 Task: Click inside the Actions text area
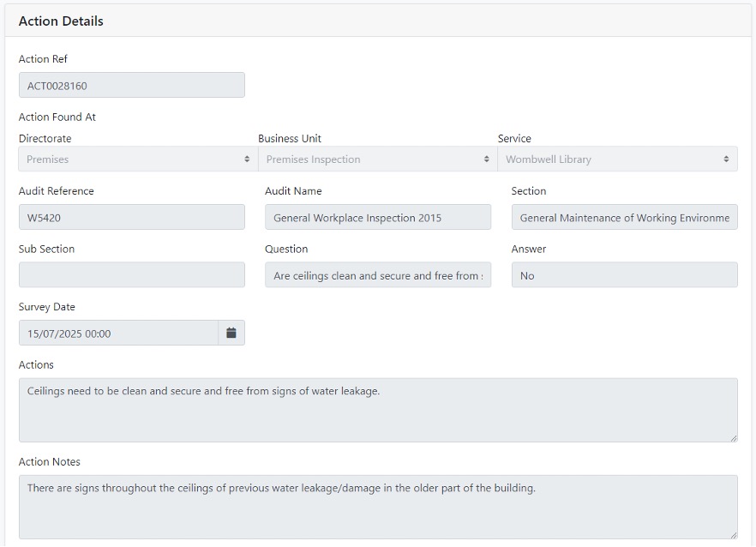coord(377,411)
